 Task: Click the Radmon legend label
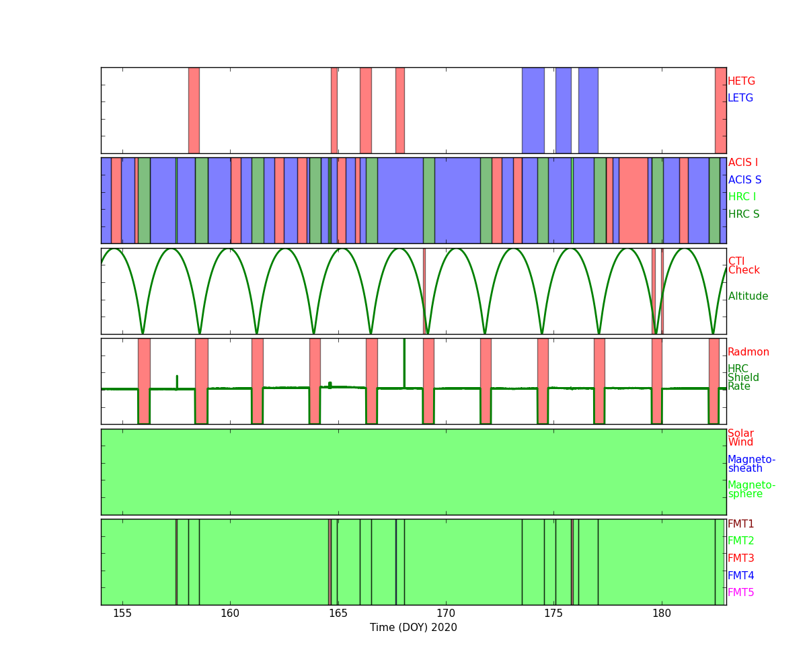point(748,352)
